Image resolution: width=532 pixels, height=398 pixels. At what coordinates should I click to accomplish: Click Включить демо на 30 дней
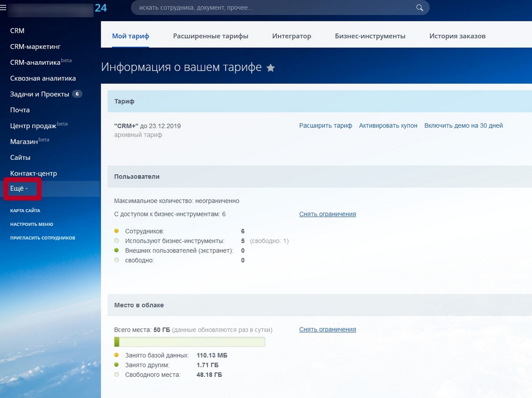(x=463, y=126)
